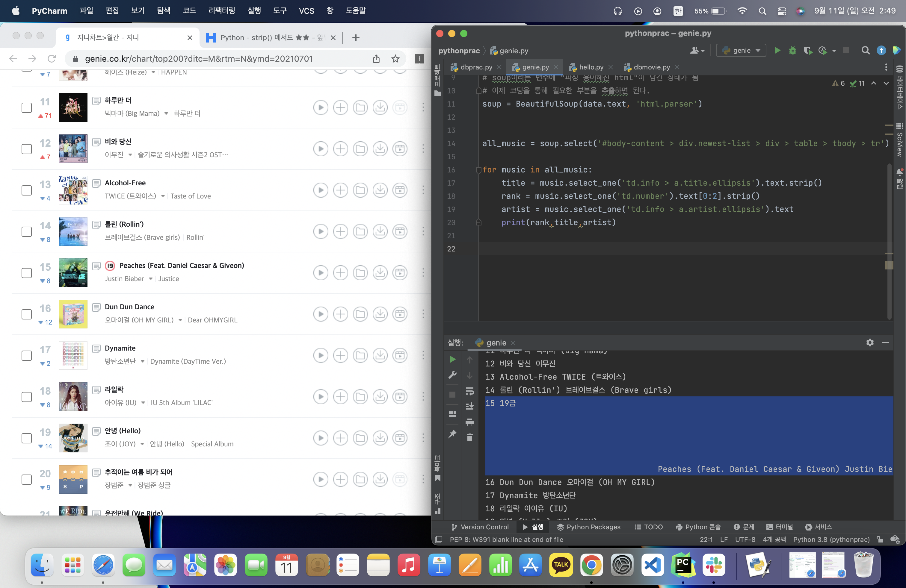Open folder icon for Dun Dun Dance

coord(360,314)
